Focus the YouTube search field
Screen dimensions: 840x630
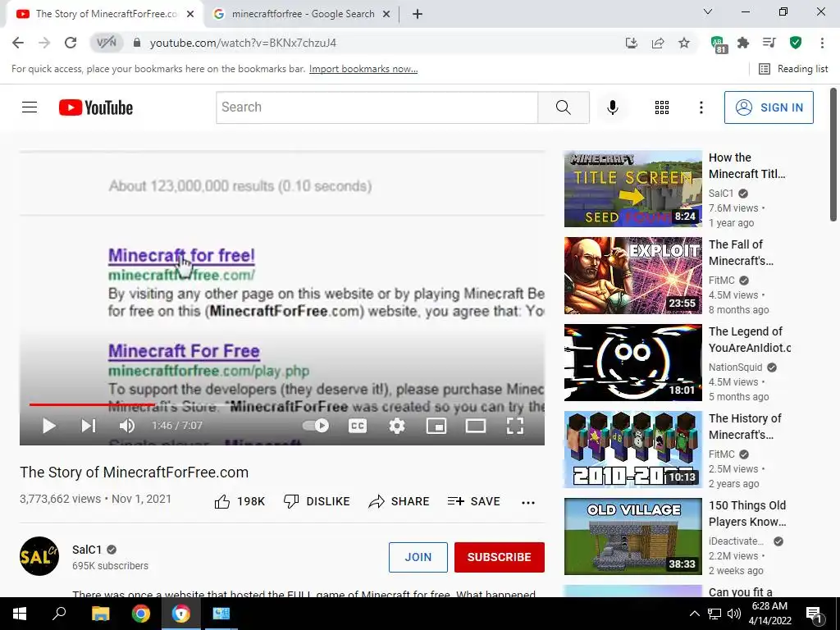pos(377,107)
